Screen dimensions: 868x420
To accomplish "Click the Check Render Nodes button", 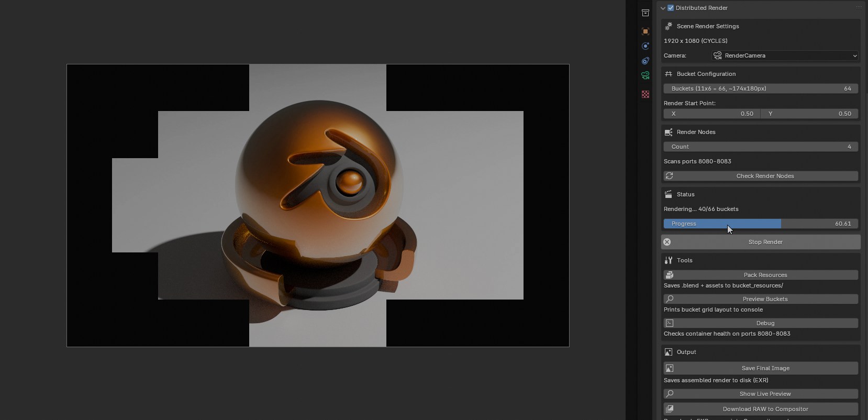I will click(x=761, y=176).
